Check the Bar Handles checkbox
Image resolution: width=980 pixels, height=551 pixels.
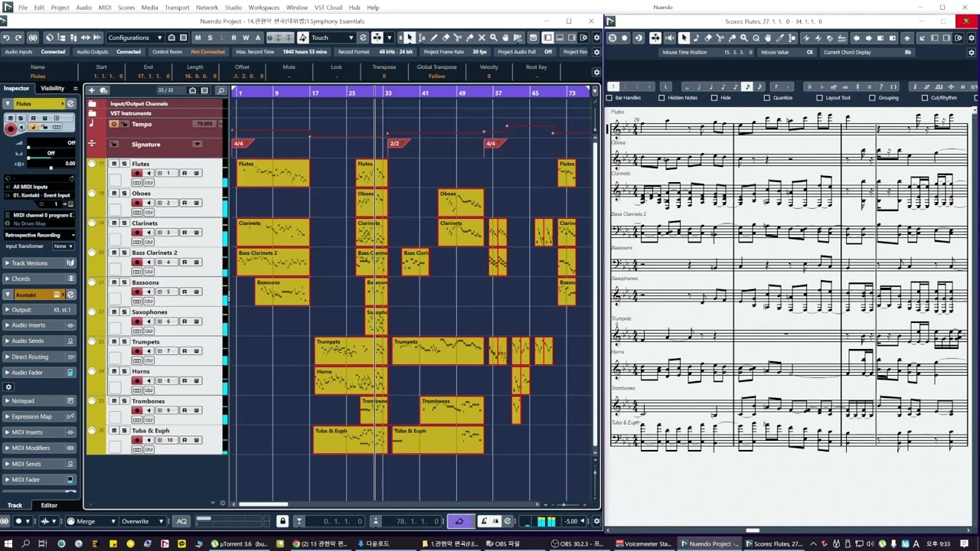coord(609,98)
